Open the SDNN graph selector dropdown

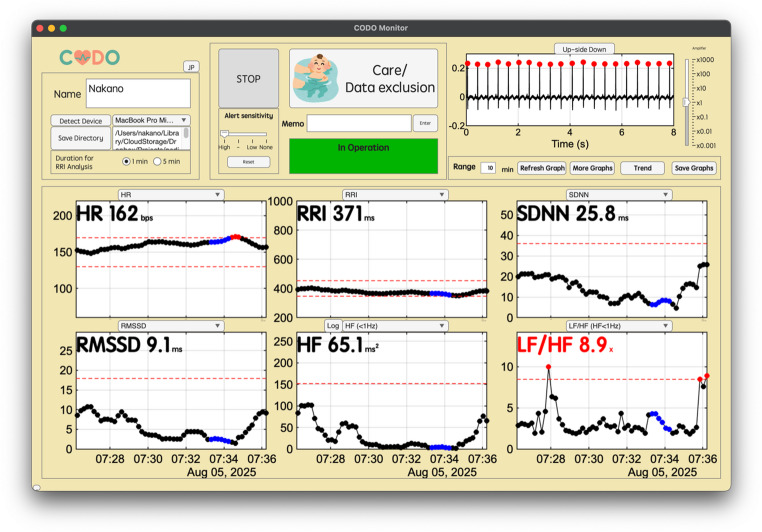(x=619, y=194)
